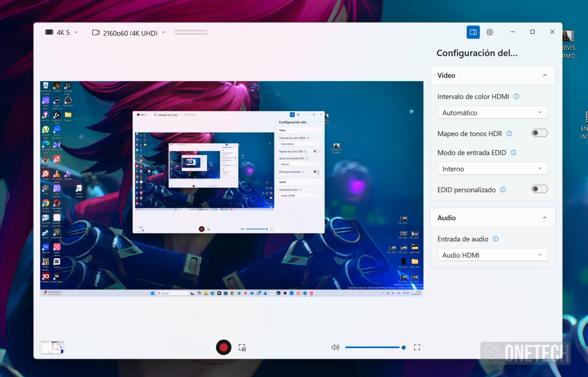This screenshot has width=588, height=377.
Task: Select the Google Chrome icon in the preview
Action: coord(46,206)
